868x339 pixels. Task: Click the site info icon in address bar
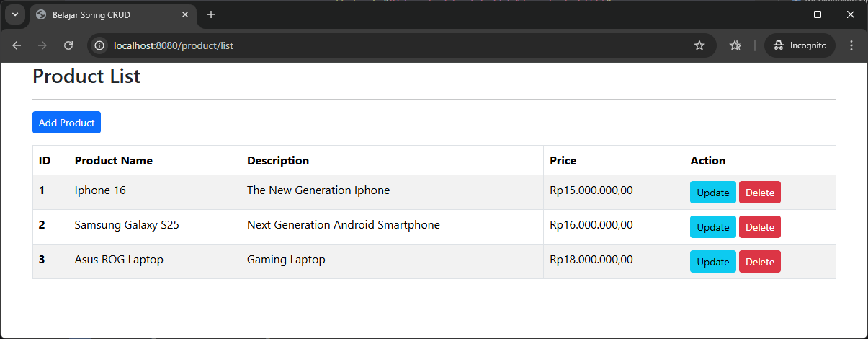tap(100, 45)
